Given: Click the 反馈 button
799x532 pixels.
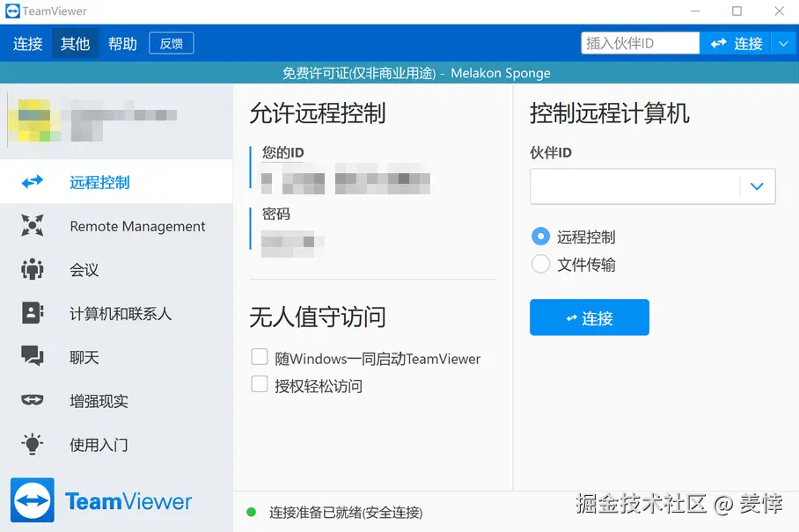Looking at the screenshot, I should (171, 42).
